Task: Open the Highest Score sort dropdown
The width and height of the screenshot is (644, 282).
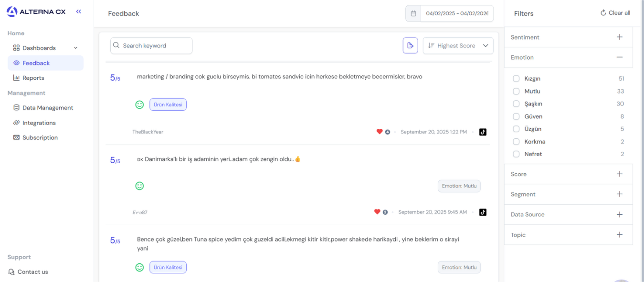Action: pos(458,45)
